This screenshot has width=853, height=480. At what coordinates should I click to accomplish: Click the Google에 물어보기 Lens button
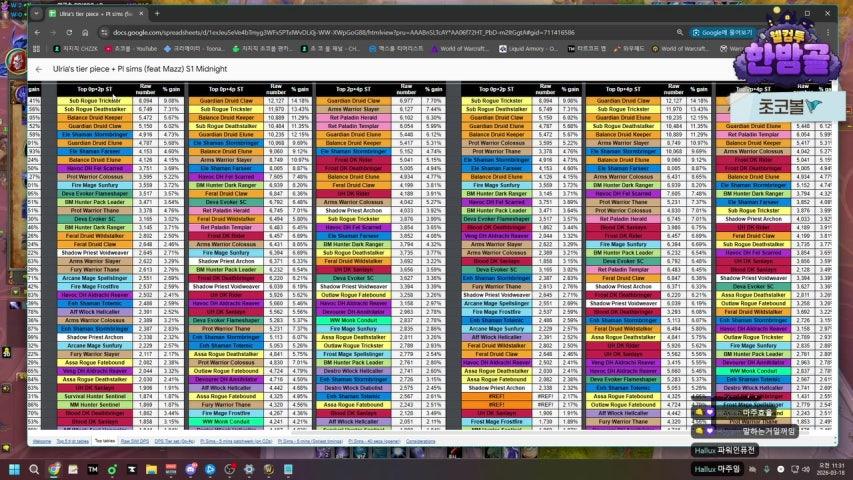click(x=722, y=33)
